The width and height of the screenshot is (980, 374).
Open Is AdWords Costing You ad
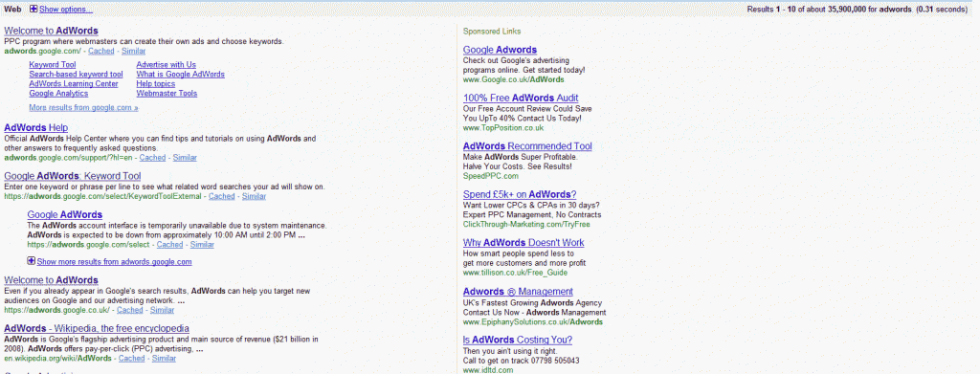click(x=518, y=341)
